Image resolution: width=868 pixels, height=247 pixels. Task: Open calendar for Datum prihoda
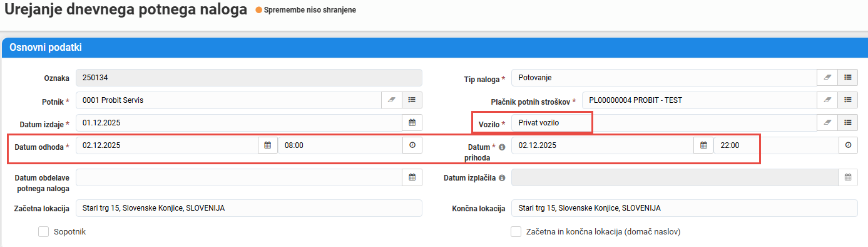(x=703, y=145)
